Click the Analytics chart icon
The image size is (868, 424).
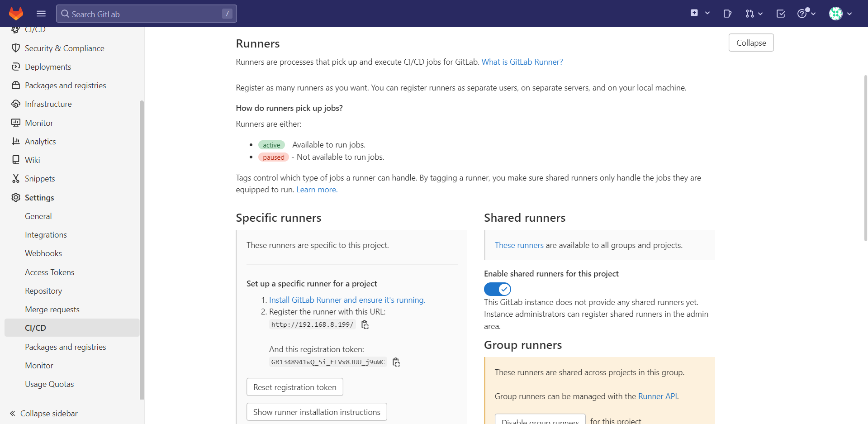click(16, 141)
